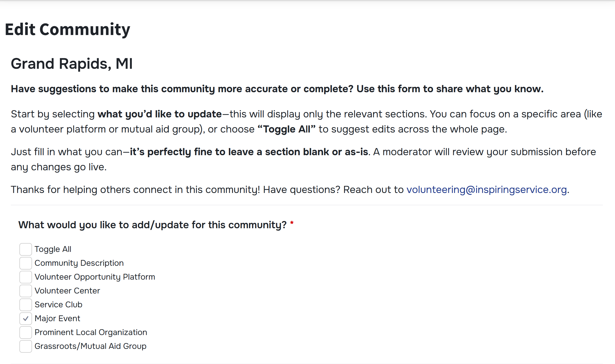Click the 'Major Event' label text

[57, 318]
